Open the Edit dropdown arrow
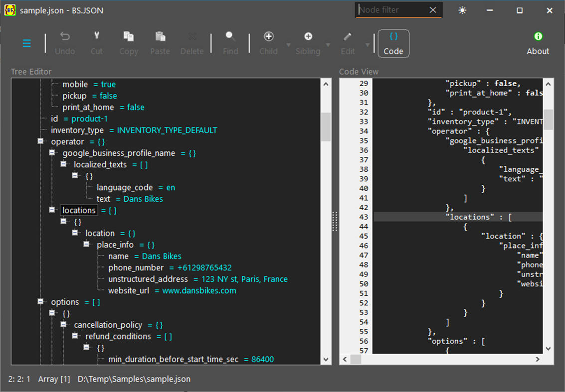This screenshot has width=565, height=392. [x=368, y=45]
